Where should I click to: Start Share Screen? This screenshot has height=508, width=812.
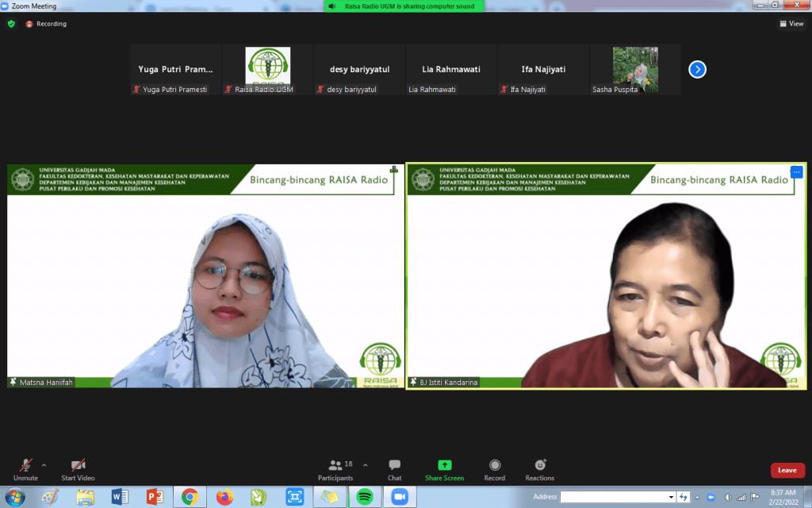point(444,470)
